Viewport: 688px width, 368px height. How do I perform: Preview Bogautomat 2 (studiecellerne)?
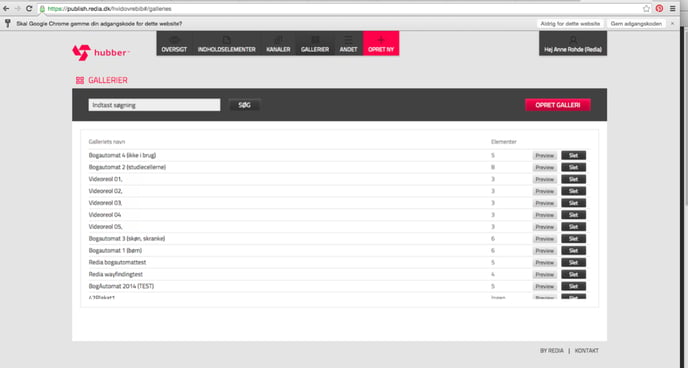[545, 168]
